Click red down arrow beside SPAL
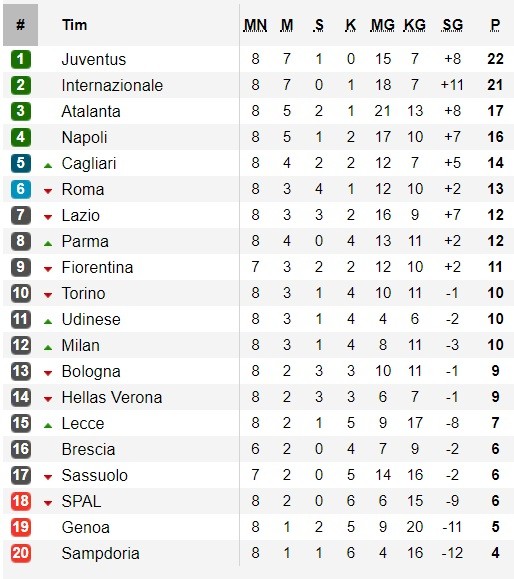The width and height of the screenshot is (514, 579). coord(48,503)
